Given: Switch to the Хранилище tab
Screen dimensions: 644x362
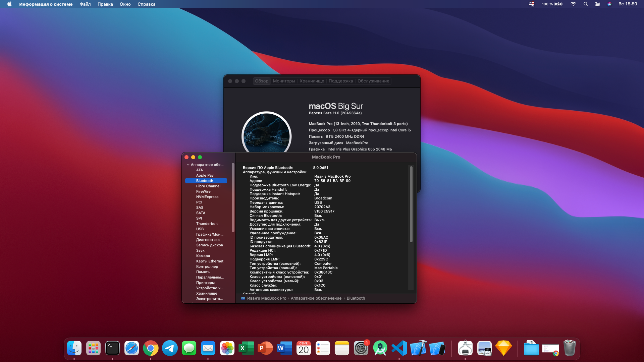Looking at the screenshot, I should coord(312,81).
